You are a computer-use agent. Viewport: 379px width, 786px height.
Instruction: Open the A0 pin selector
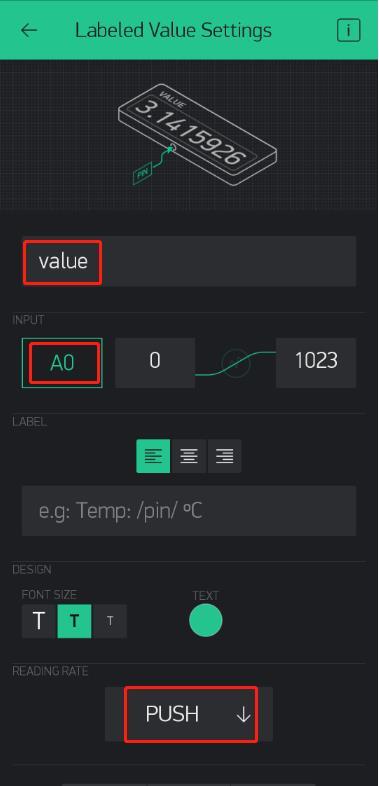[x=62, y=363]
